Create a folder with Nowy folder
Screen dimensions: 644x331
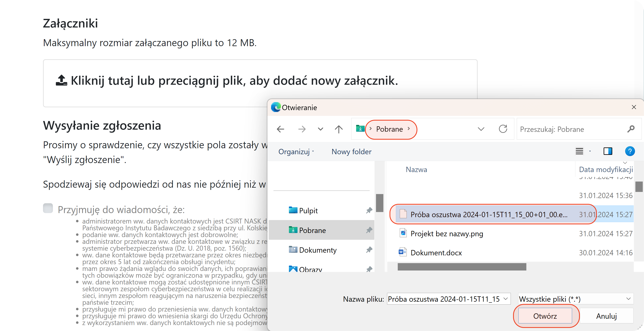pos(351,152)
